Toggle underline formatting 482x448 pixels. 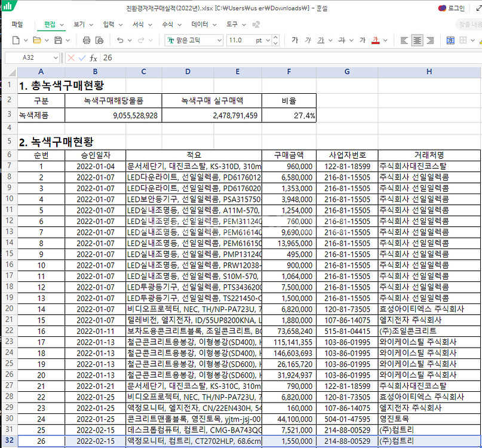click(x=321, y=40)
